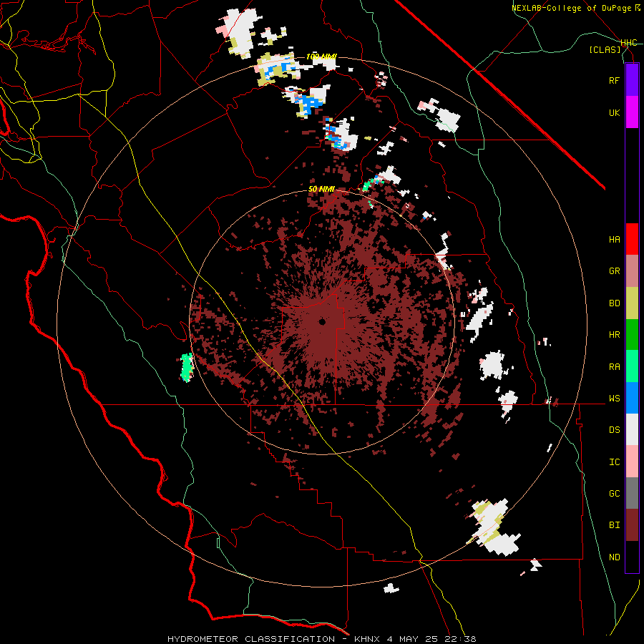Select the RA legend label
Viewport: 644px width, 644px height.
coord(614,367)
